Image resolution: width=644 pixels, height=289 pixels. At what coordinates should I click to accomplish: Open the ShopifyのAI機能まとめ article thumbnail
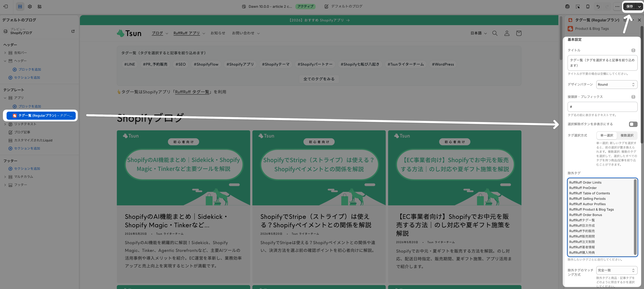point(183,168)
